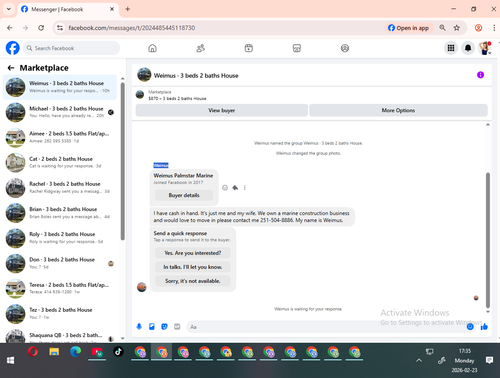Open Buyer details

[x=184, y=195]
